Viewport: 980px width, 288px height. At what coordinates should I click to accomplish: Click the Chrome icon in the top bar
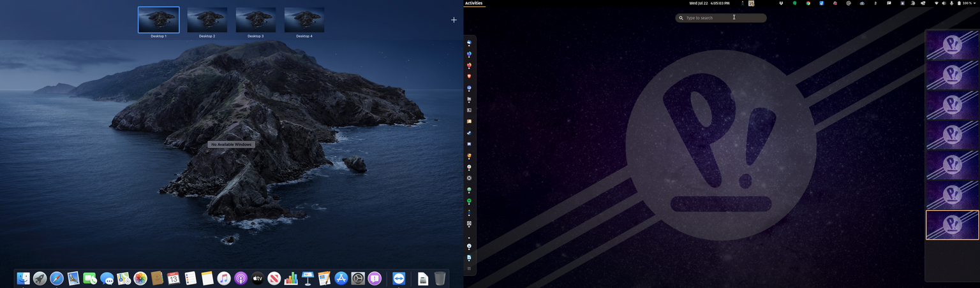pyautogui.click(x=808, y=3)
